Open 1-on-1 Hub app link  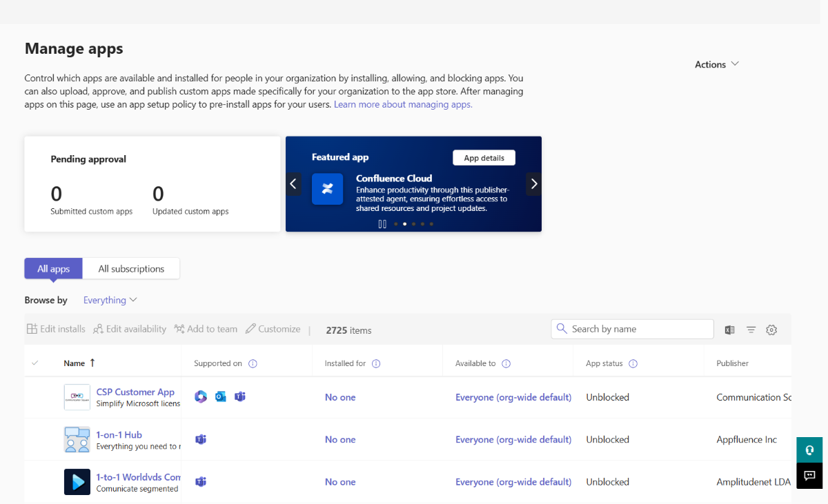click(119, 434)
